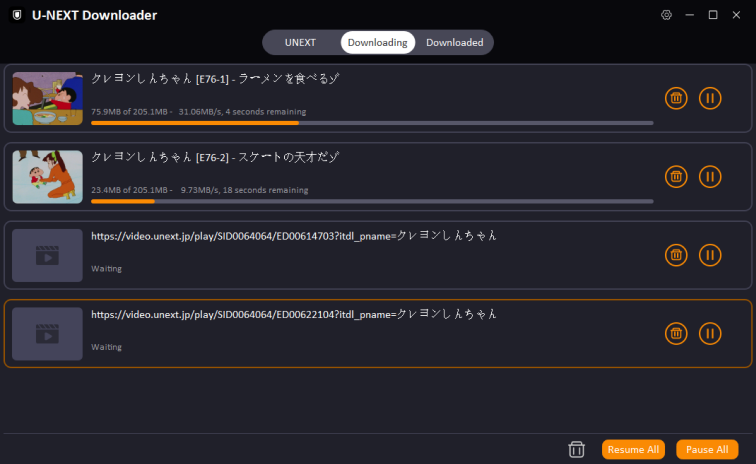This screenshot has width=756, height=464.
Task: Switch to the UNEXT tab
Action: click(x=300, y=42)
